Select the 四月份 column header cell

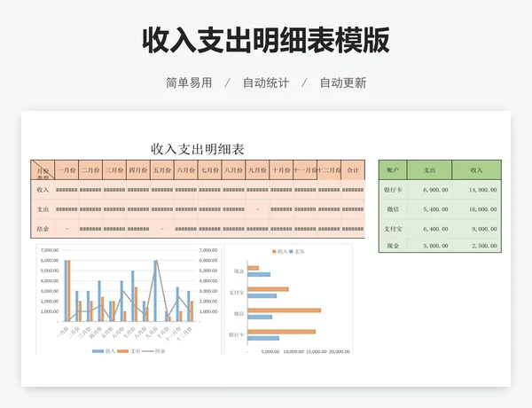pyautogui.click(x=138, y=170)
